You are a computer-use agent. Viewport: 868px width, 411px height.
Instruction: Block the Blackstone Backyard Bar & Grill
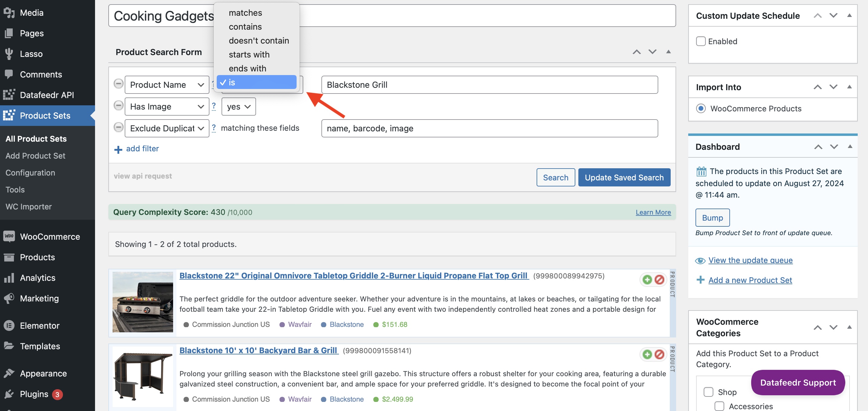tap(659, 354)
